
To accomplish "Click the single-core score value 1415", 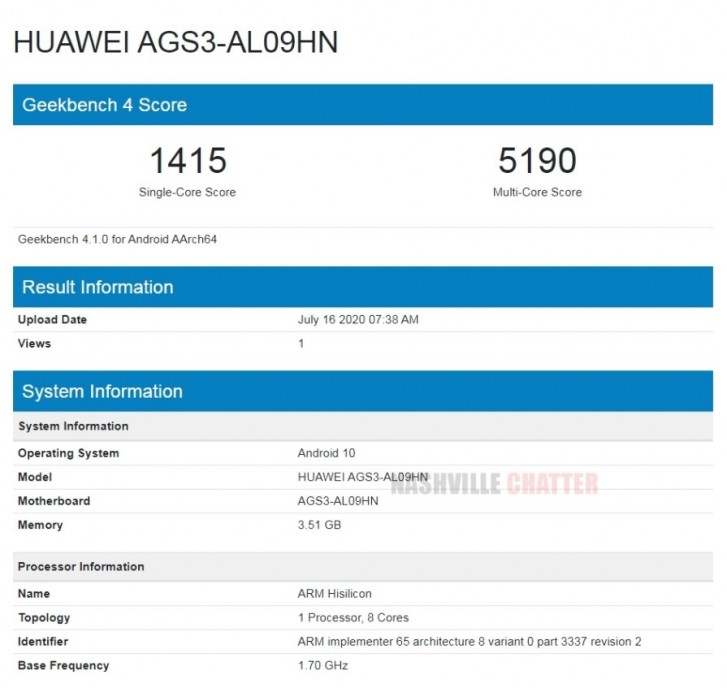I will point(187,160).
